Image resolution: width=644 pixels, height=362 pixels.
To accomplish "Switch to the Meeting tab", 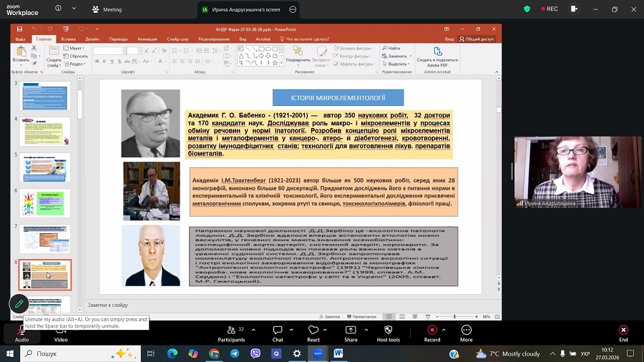I will [x=107, y=9].
